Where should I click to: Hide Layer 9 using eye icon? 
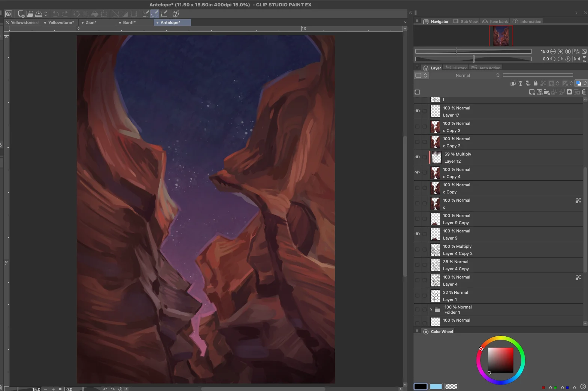[x=417, y=234]
